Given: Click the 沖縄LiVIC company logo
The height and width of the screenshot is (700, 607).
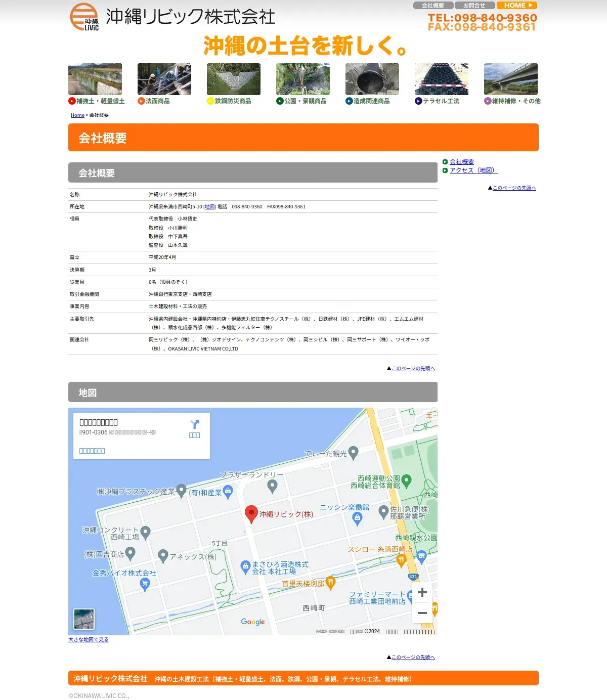Looking at the screenshot, I should click(84, 17).
